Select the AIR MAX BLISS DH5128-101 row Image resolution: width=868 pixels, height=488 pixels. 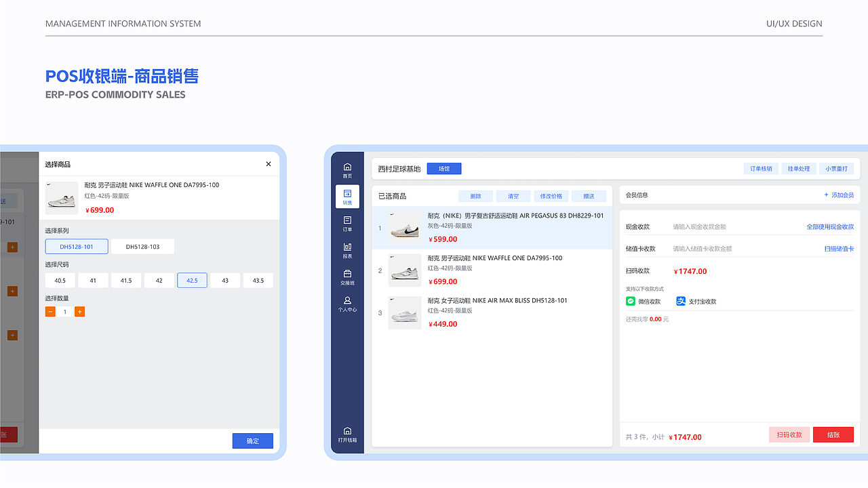492,313
